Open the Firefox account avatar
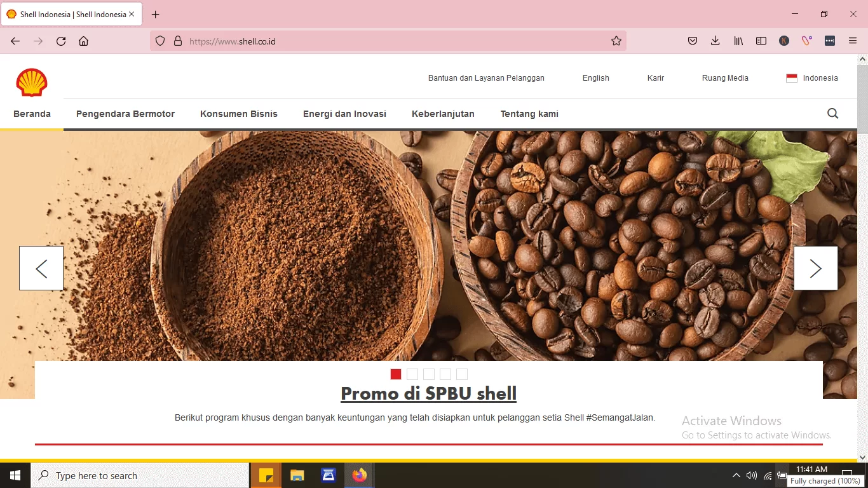 point(784,41)
